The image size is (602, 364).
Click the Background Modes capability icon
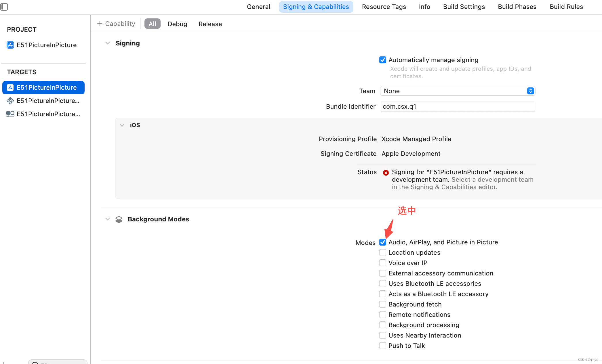pos(119,219)
